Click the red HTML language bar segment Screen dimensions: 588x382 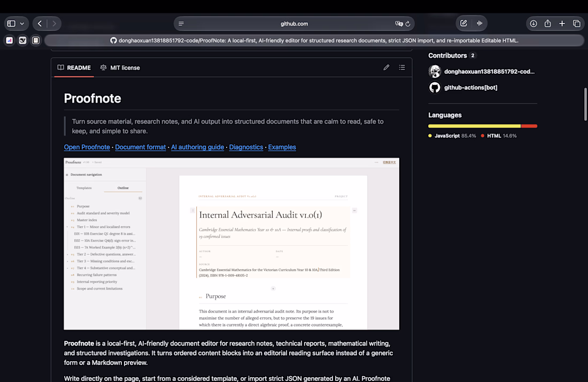point(529,126)
